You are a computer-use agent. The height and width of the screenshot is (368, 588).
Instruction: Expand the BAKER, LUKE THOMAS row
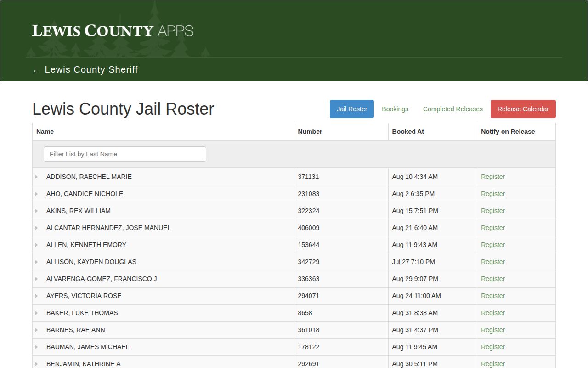(37, 313)
